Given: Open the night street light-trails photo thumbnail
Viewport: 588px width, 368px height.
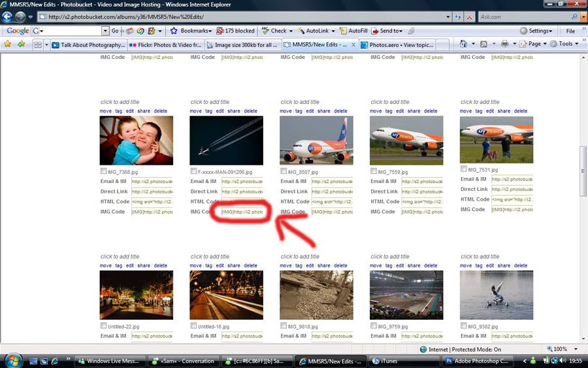Looking at the screenshot, I should point(226,295).
